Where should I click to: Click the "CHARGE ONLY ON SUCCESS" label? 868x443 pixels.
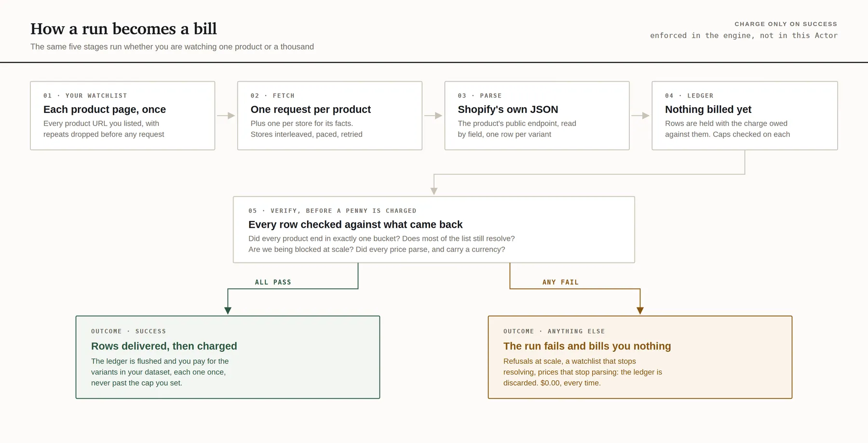point(786,24)
